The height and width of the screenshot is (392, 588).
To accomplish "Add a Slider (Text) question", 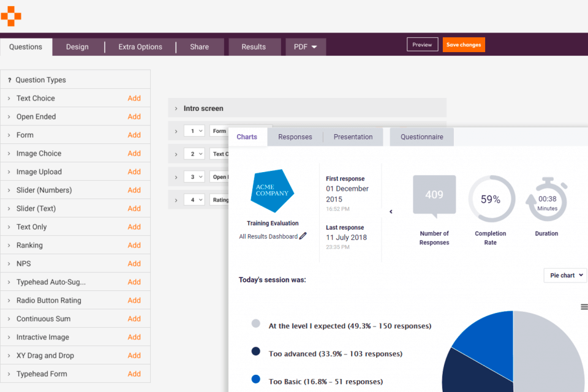I will [x=134, y=209].
